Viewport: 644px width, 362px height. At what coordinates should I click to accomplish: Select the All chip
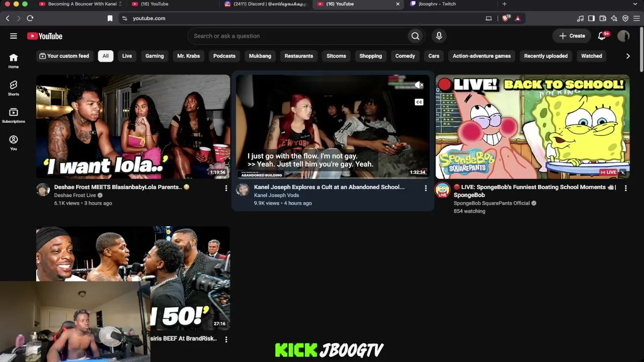[x=106, y=56]
